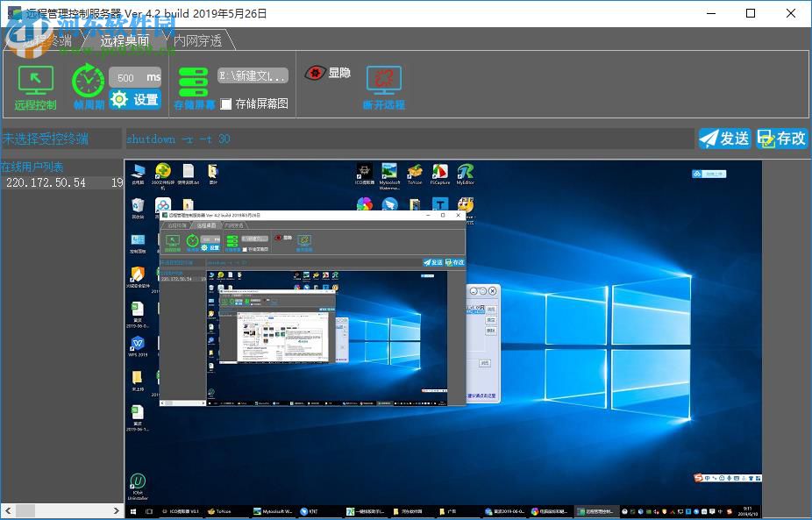Select the 远程桌面 tab
This screenshot has width=812, height=520.
pyautogui.click(x=124, y=40)
